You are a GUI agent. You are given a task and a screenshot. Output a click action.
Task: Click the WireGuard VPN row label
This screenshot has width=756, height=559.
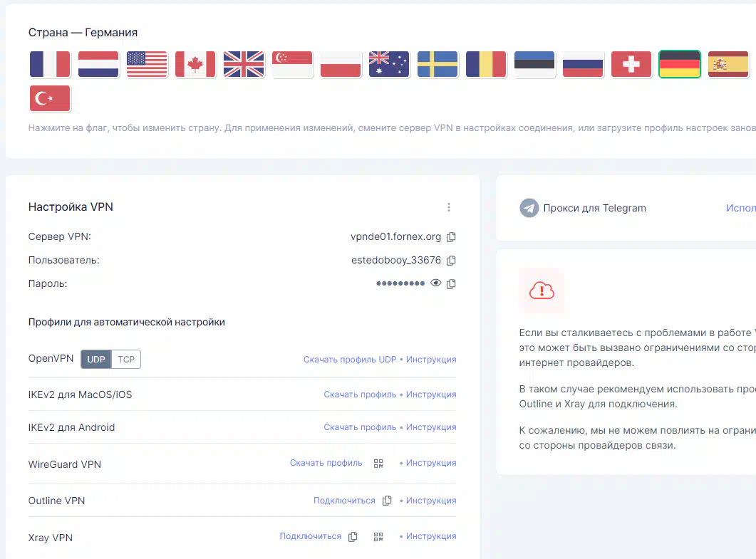65,464
